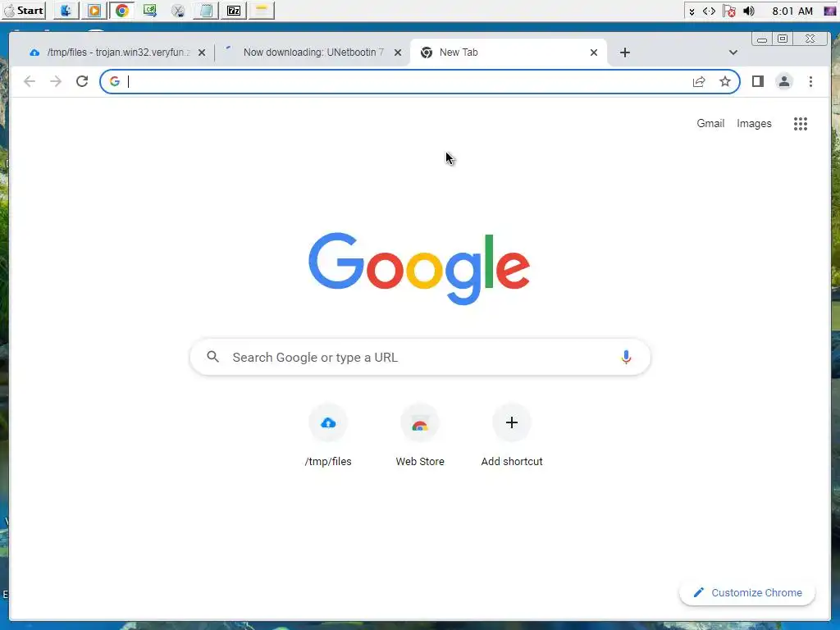The width and height of the screenshot is (840, 630).
Task: Close the UNetbootin download tab
Action: click(x=398, y=52)
